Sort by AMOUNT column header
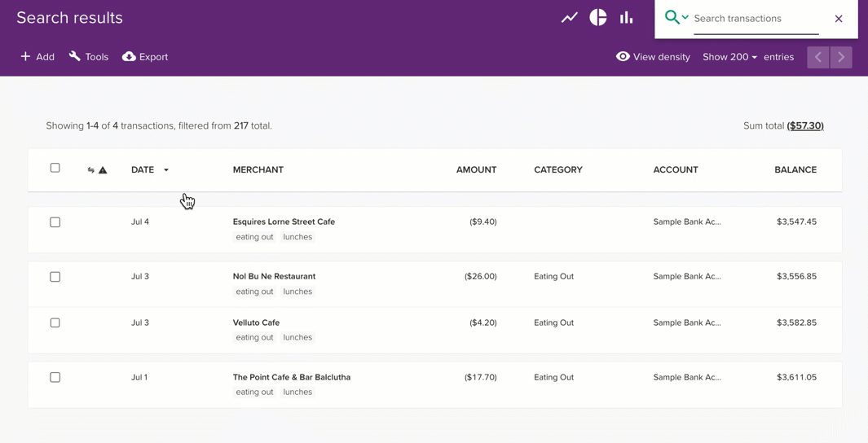Viewport: 868px width, 443px height. (476, 169)
